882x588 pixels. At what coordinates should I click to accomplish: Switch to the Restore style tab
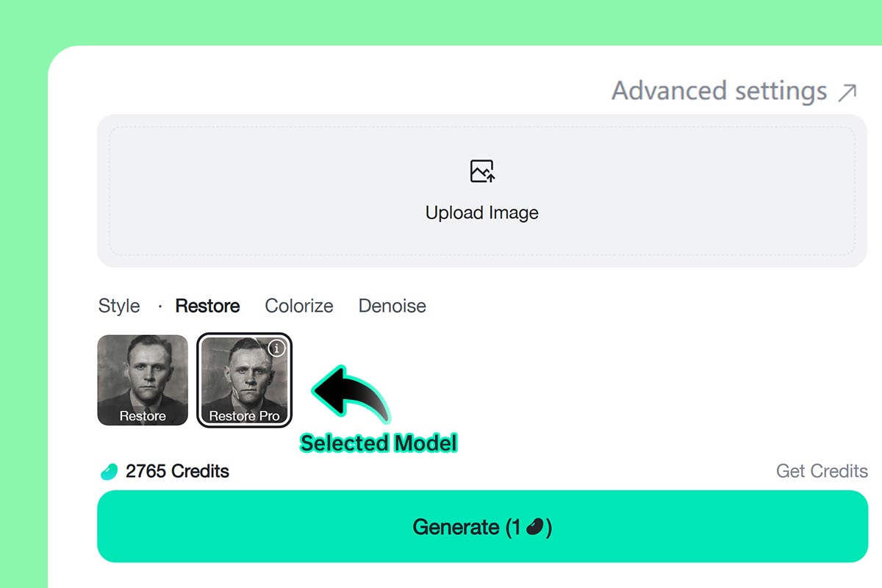pyautogui.click(x=207, y=306)
